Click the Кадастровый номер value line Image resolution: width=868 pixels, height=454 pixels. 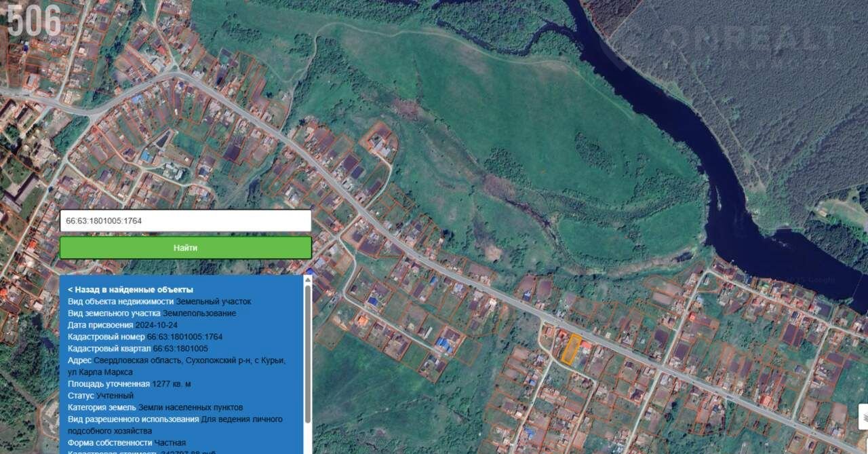[x=145, y=337]
